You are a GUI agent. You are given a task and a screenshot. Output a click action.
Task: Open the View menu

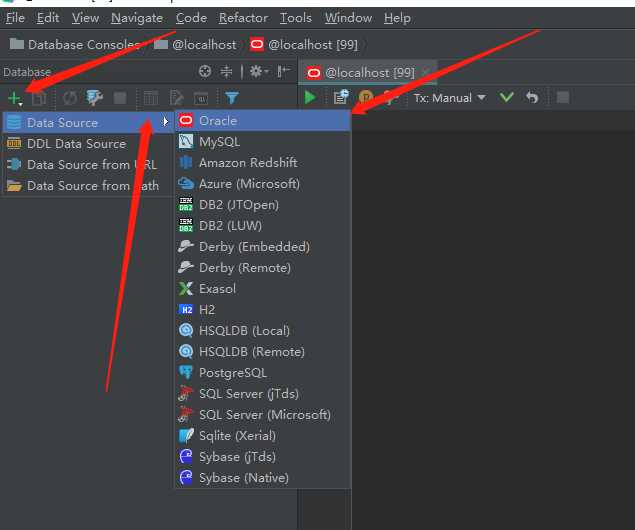[x=85, y=18]
